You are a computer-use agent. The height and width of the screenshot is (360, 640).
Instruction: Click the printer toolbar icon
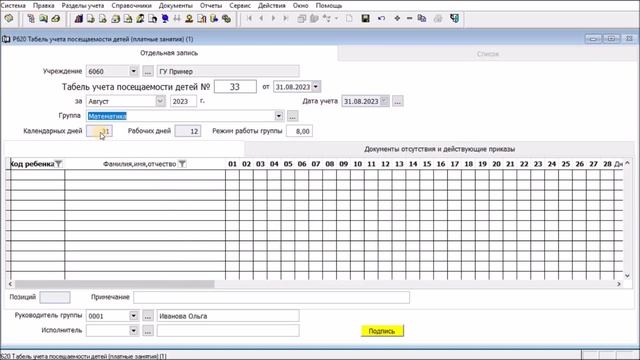click(438, 19)
